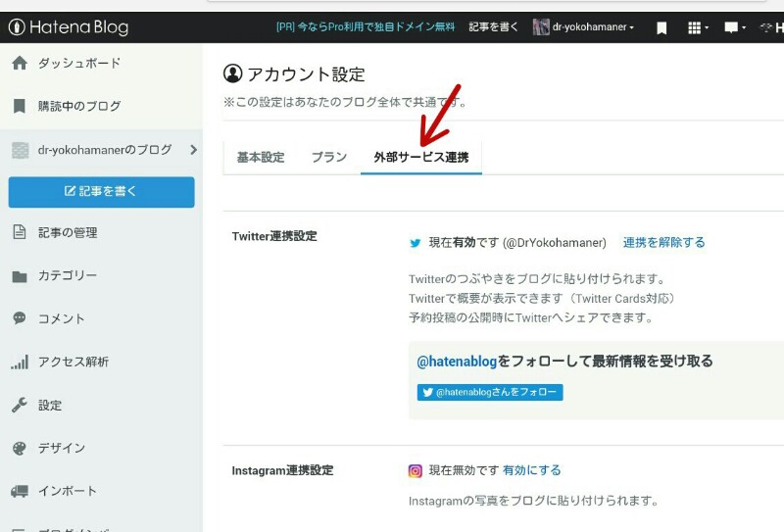784x532 pixels.
Task: Click the blue 記事を書く button in sidebar
Action: [102, 191]
